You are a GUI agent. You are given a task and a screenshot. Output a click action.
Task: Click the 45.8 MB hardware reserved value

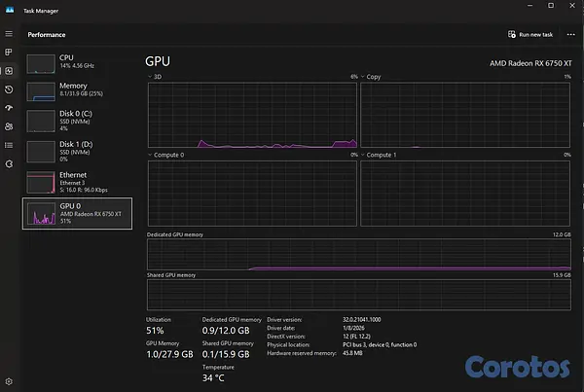click(352, 353)
